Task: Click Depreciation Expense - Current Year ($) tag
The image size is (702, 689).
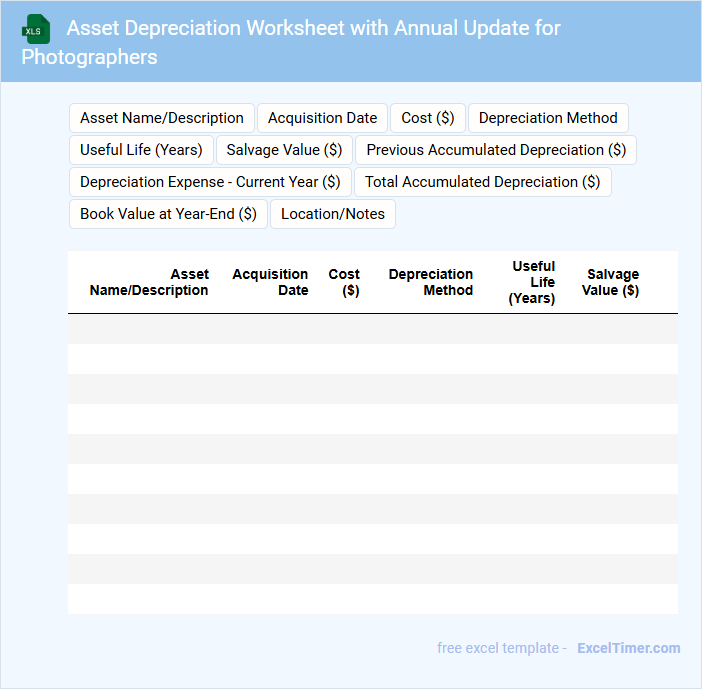Action: 210,182
